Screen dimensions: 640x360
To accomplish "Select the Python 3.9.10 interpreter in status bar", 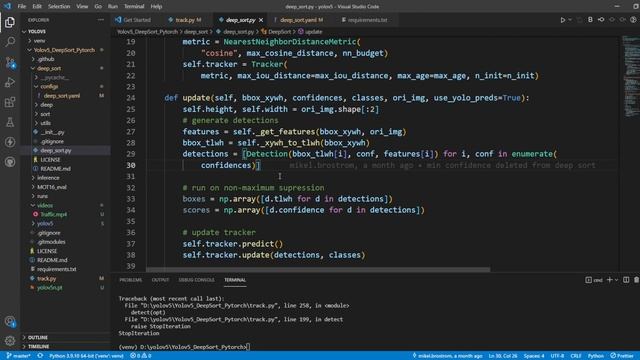I will pyautogui.click(x=86, y=356).
